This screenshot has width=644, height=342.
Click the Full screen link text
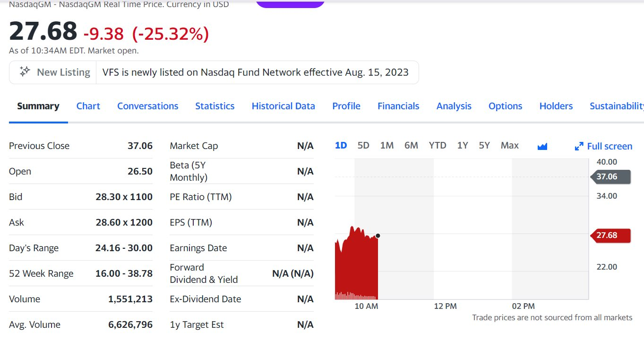610,146
